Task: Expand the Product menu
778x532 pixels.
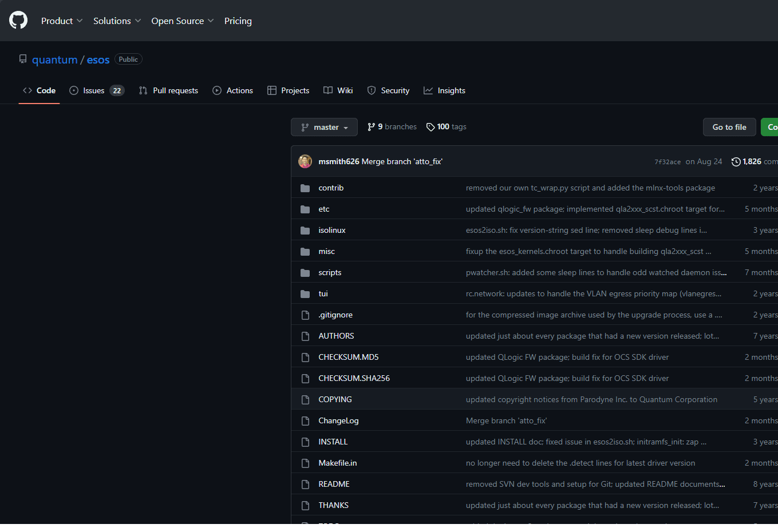Action: point(62,21)
